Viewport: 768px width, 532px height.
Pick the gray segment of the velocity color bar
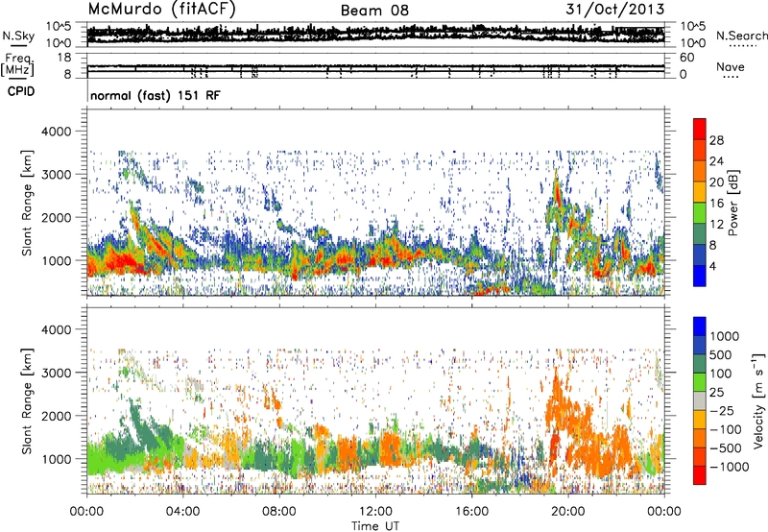click(700, 400)
